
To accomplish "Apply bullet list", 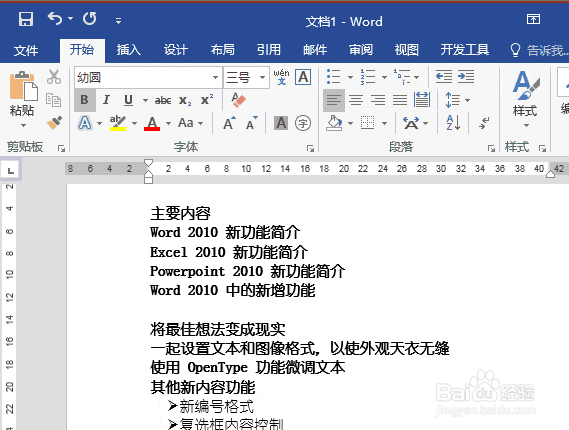I will pyautogui.click(x=334, y=77).
